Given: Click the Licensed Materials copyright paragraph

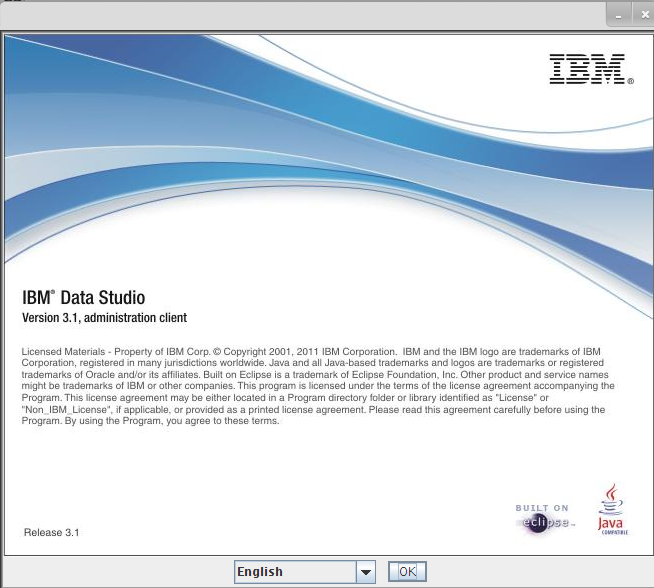Looking at the screenshot, I should [318, 386].
